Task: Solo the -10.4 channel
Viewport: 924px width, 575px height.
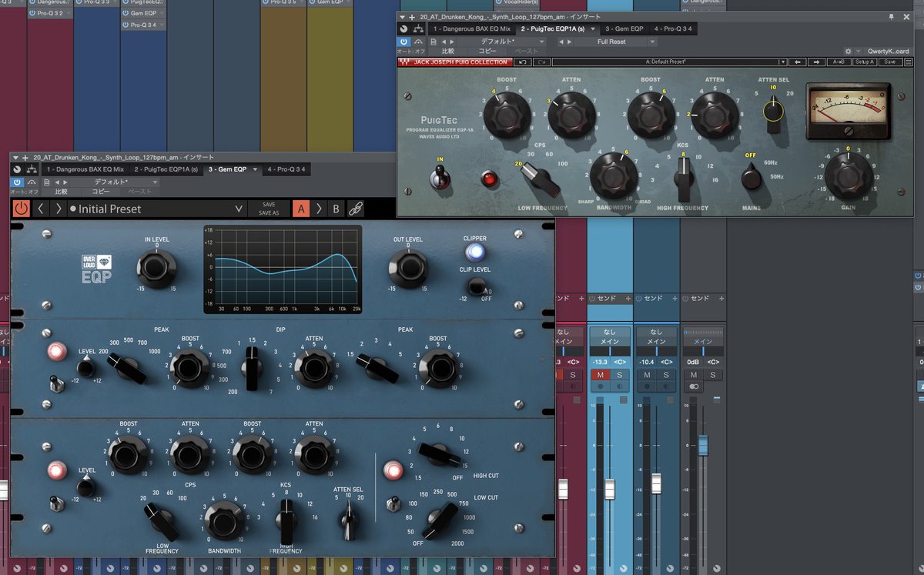Action: point(666,374)
